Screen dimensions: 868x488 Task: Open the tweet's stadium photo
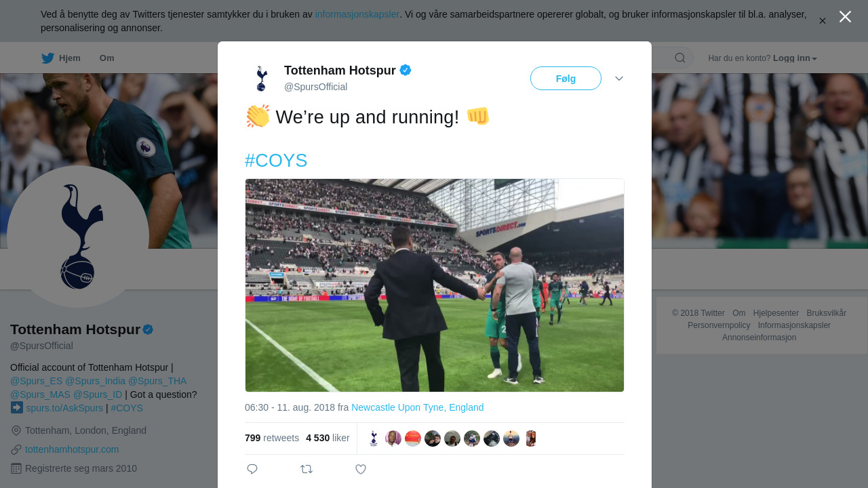(x=435, y=285)
